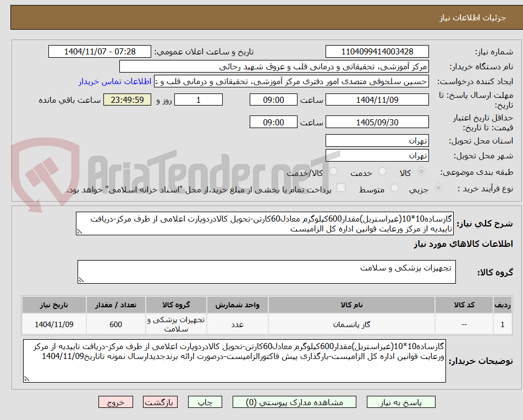
Task: Click the resize handle of گروه کالا box
Action: click(81, 280)
